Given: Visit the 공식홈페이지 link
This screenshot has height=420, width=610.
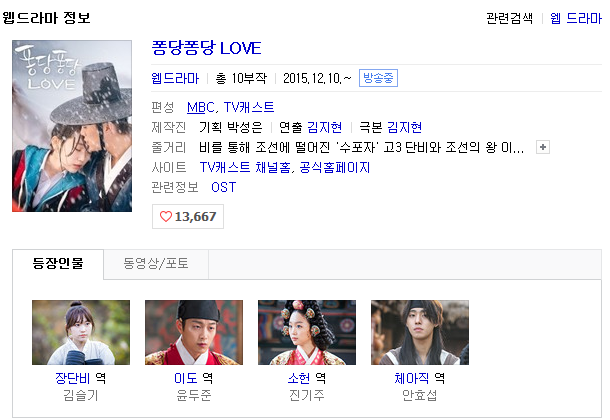Looking at the screenshot, I should [335, 168].
